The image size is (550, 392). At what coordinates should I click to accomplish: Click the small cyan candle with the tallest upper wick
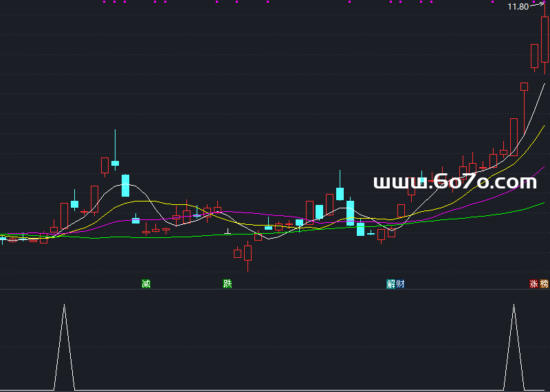tap(115, 163)
